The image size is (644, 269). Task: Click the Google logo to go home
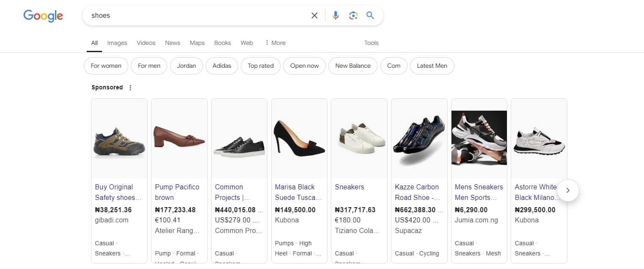click(x=43, y=16)
